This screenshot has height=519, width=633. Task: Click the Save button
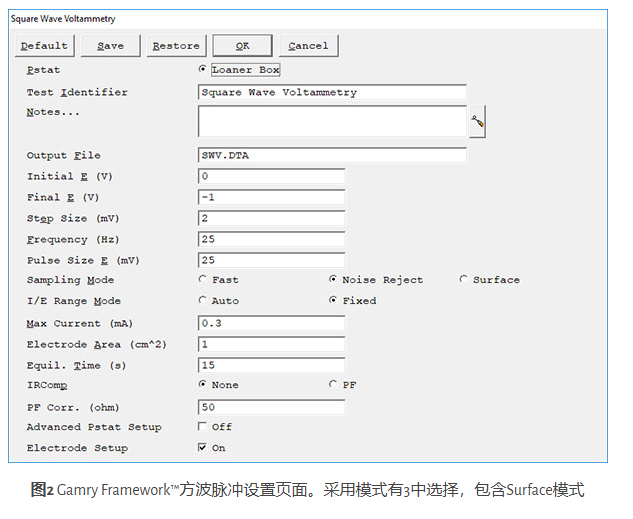[111, 46]
